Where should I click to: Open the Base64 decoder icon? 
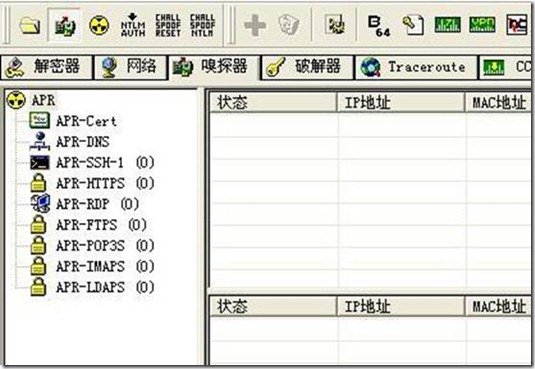click(x=379, y=26)
